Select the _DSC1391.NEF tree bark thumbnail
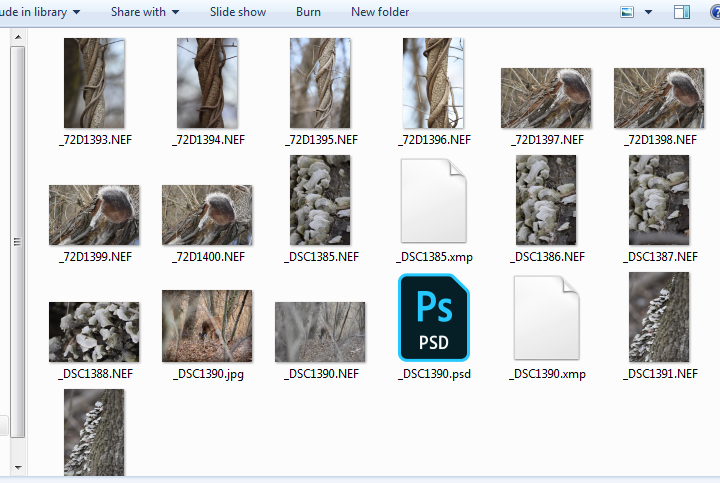720x483 pixels. click(x=659, y=317)
